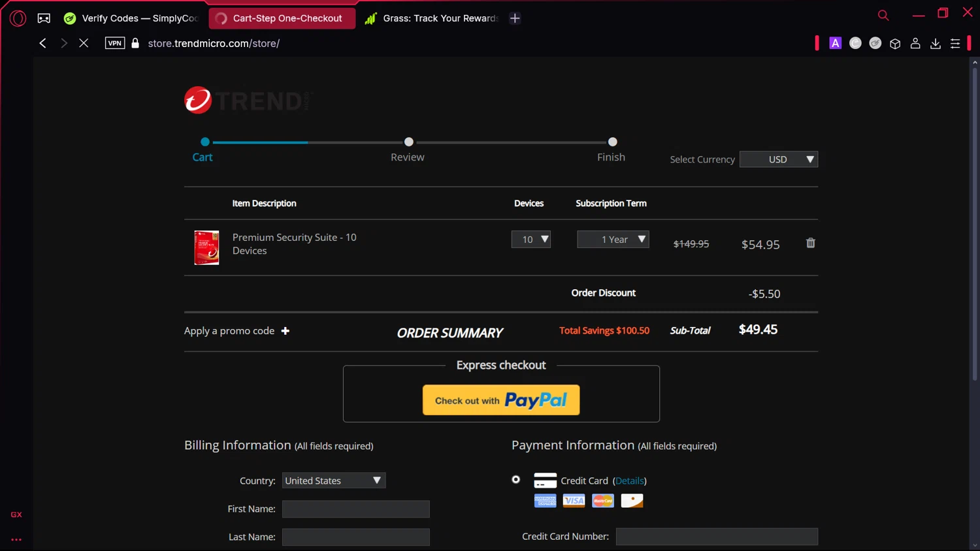Open the Subscription Term 1 Year dropdown

click(x=613, y=240)
